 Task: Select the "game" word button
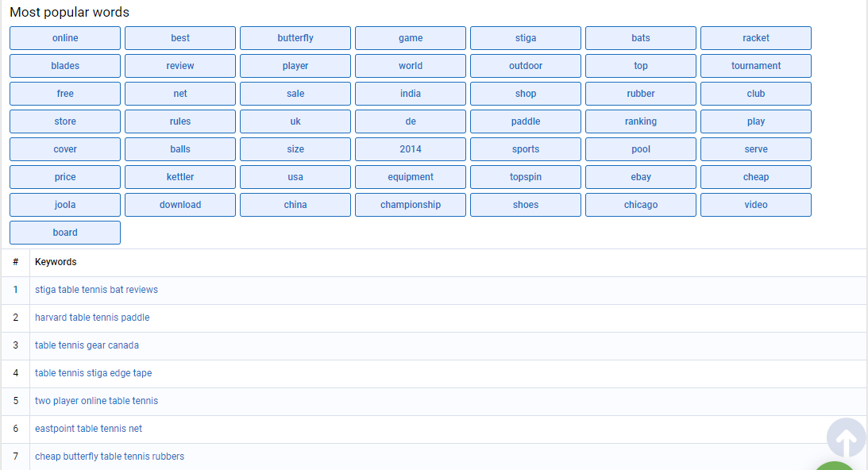[411, 38]
